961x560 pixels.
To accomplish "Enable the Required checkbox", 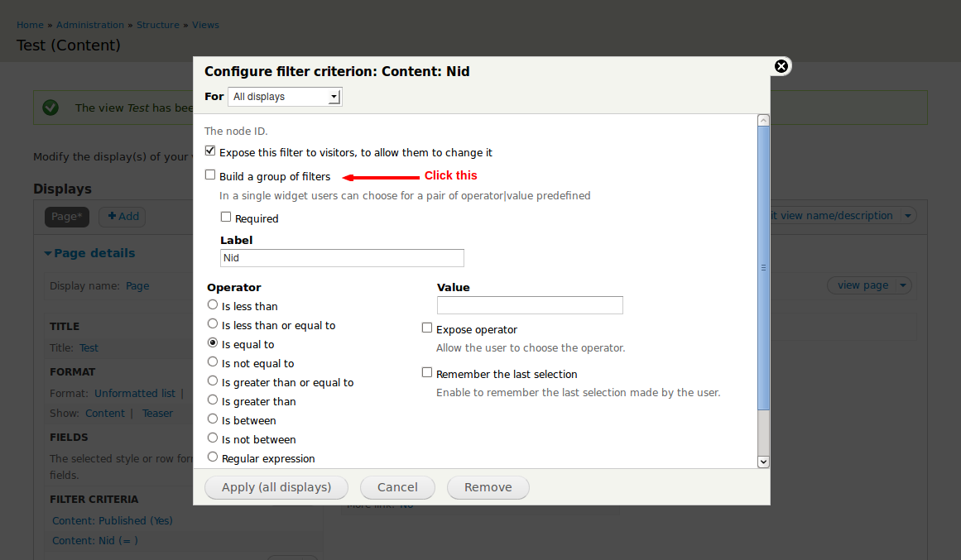I will click(226, 218).
